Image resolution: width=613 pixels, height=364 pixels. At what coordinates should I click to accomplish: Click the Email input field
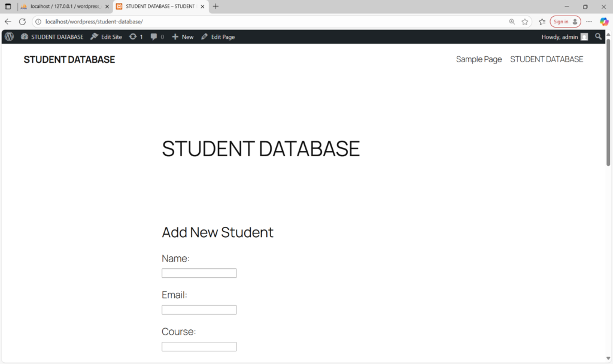(199, 310)
